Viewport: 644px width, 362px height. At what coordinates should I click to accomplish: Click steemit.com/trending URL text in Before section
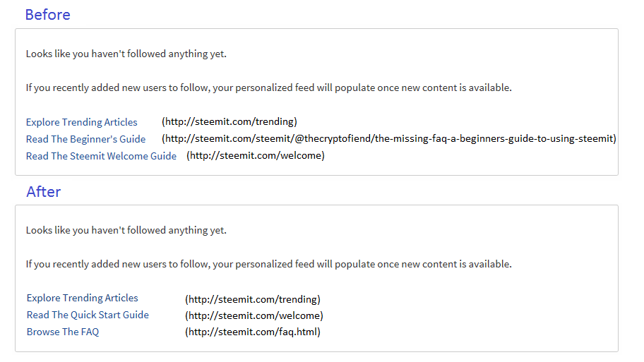(229, 121)
